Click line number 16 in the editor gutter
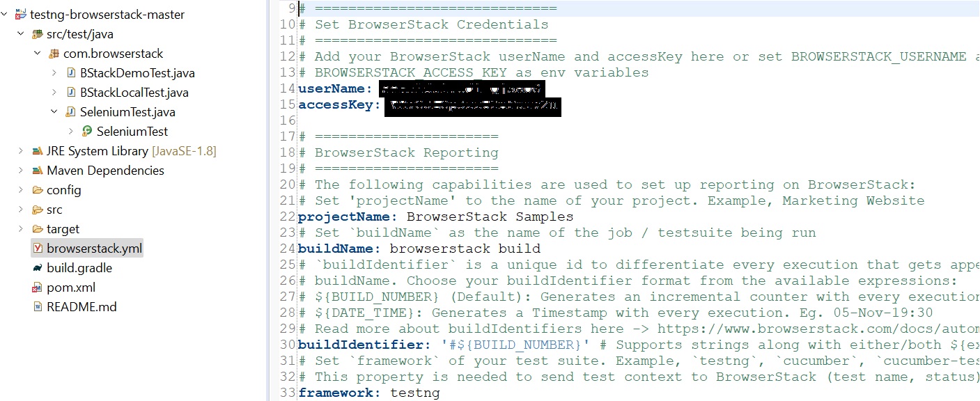 (x=288, y=120)
